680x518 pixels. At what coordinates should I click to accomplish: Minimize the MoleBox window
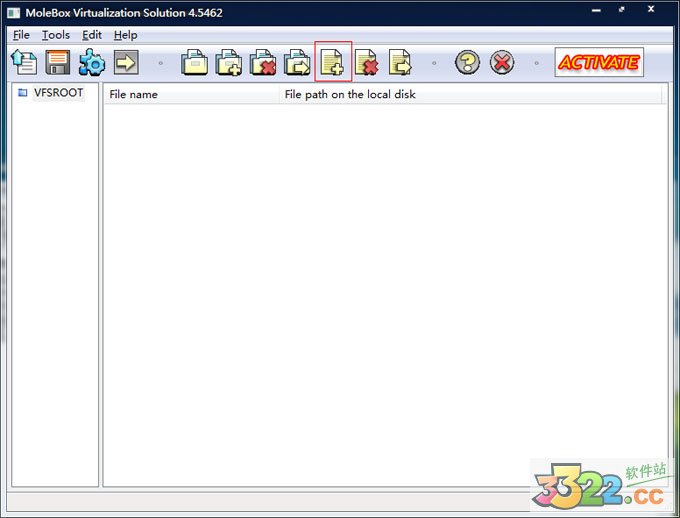click(x=596, y=10)
